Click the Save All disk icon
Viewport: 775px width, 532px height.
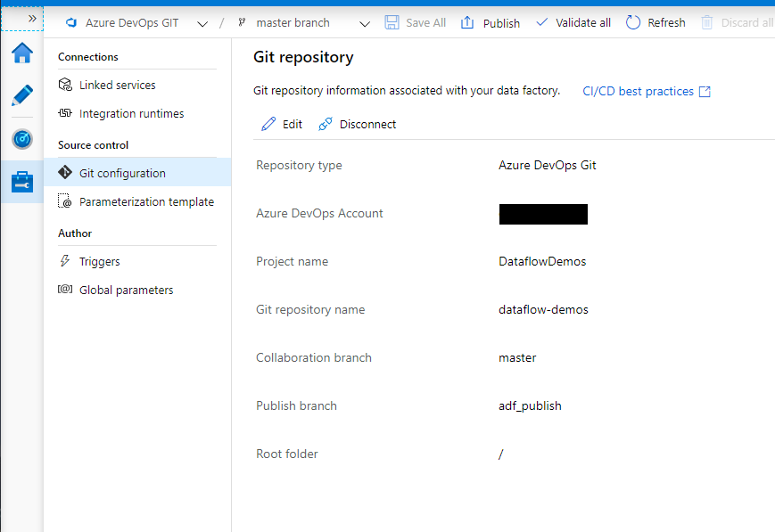(392, 22)
